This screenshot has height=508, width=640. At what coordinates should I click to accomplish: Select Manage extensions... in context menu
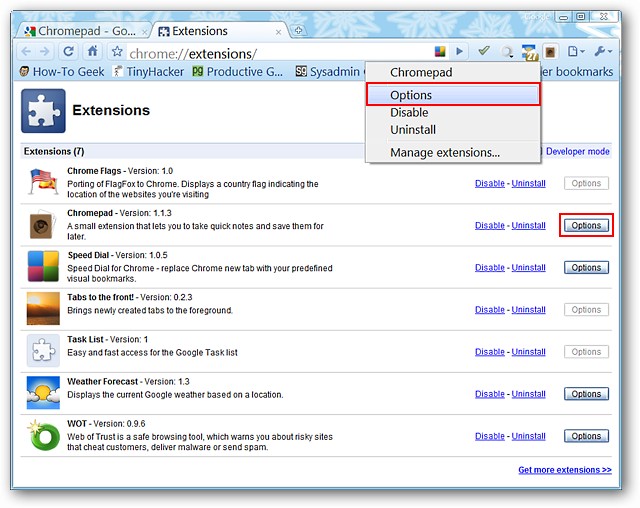point(453,153)
